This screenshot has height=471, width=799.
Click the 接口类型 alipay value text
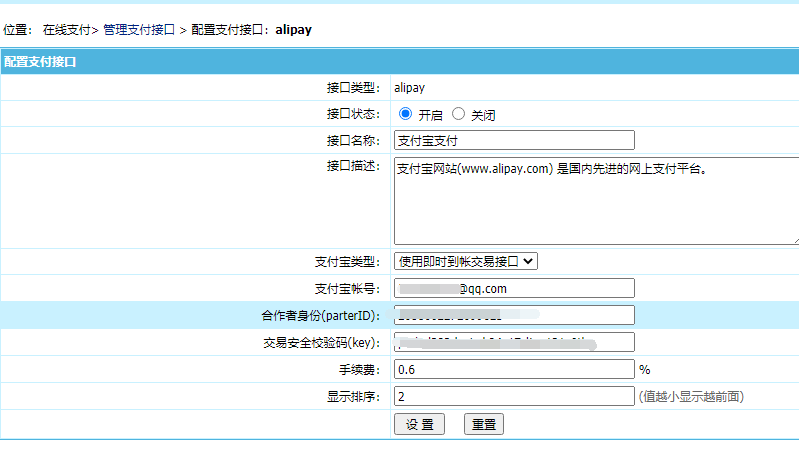click(409, 88)
